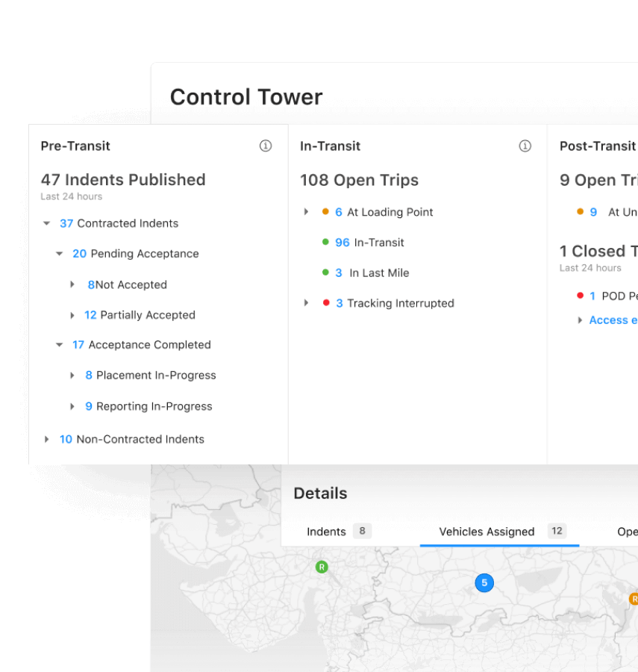Switch to the Indents tab
Viewport: 638px width, 672px height.
coord(327,532)
